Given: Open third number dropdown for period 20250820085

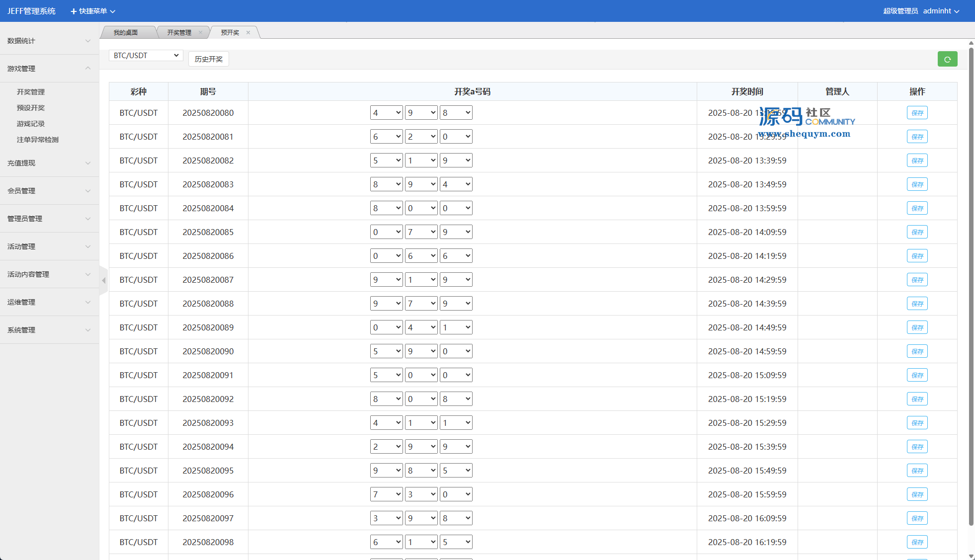Looking at the screenshot, I should click(456, 232).
